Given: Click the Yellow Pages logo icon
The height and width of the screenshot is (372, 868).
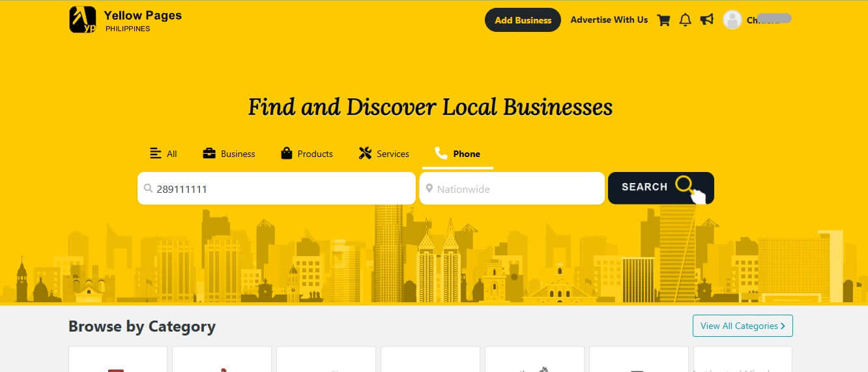Looking at the screenshot, I should click(83, 20).
